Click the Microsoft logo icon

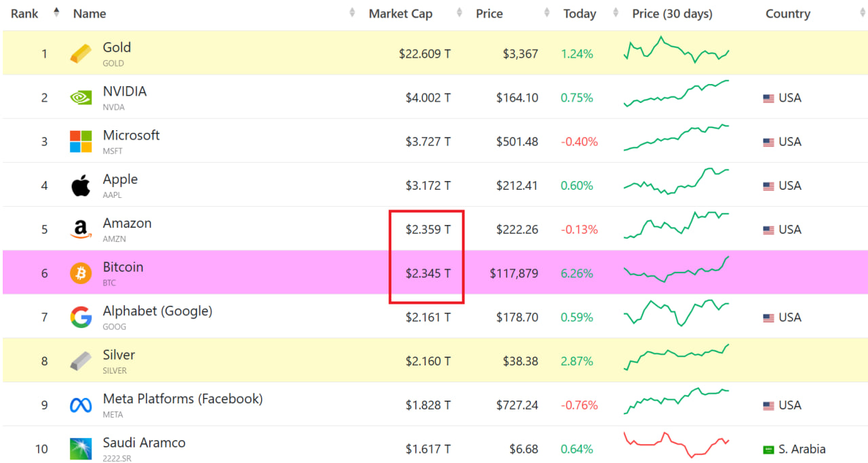(x=81, y=142)
